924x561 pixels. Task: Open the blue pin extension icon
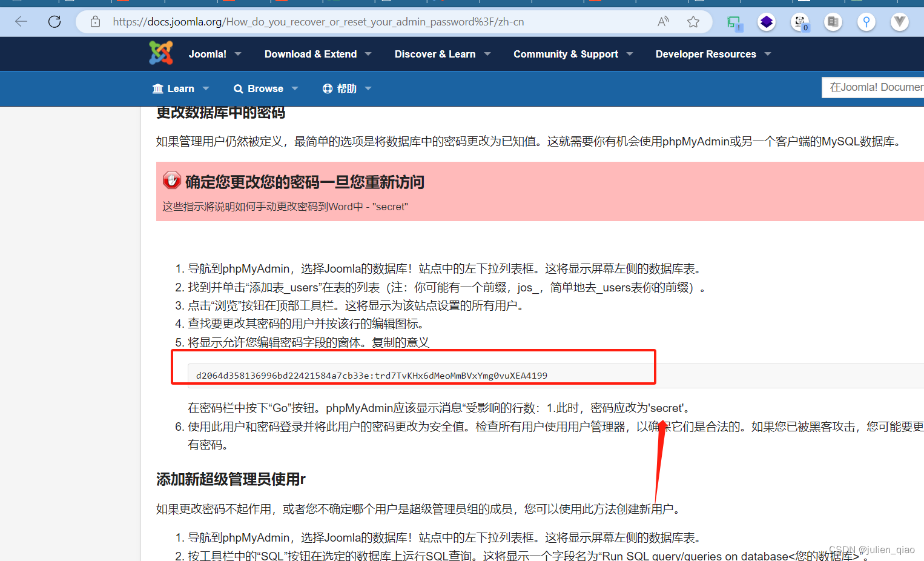pyautogui.click(x=866, y=22)
